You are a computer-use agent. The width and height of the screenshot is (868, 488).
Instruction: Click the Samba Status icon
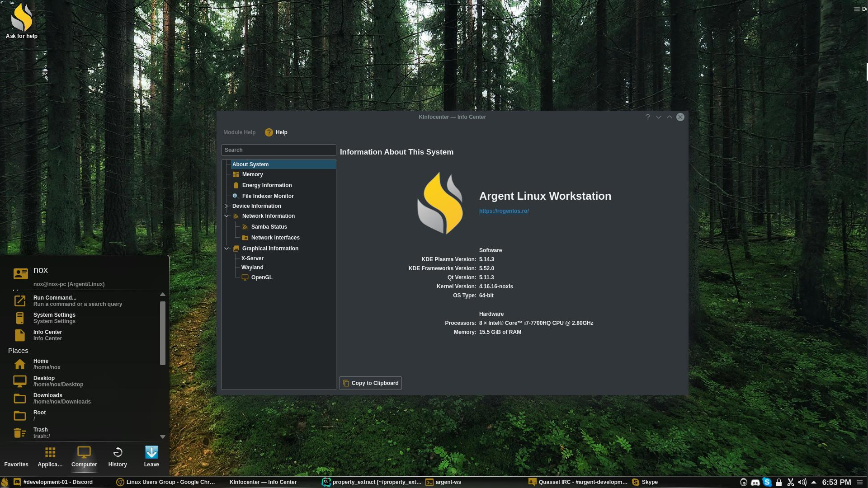[245, 227]
